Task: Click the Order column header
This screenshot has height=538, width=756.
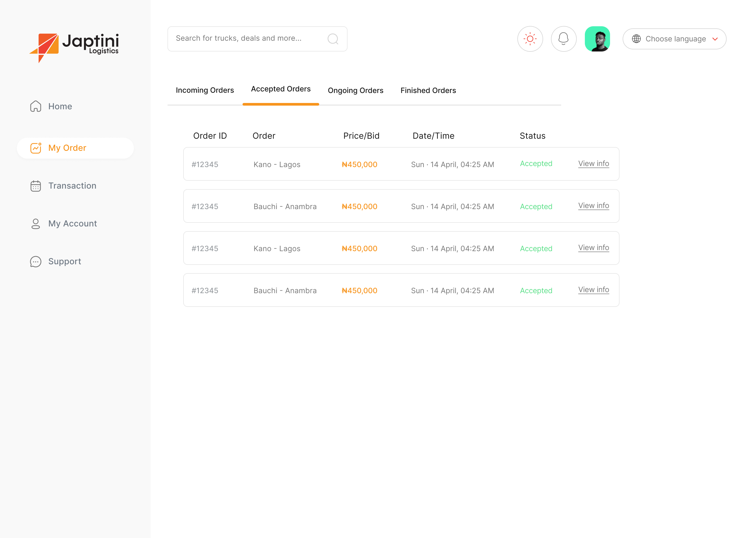Action: coord(264,136)
